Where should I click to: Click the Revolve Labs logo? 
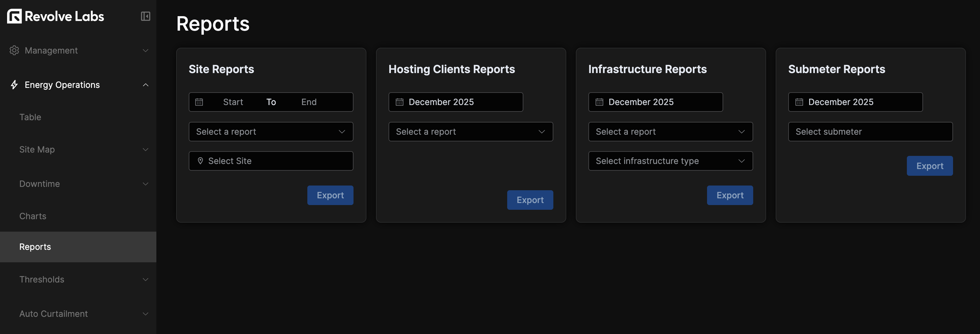point(55,16)
